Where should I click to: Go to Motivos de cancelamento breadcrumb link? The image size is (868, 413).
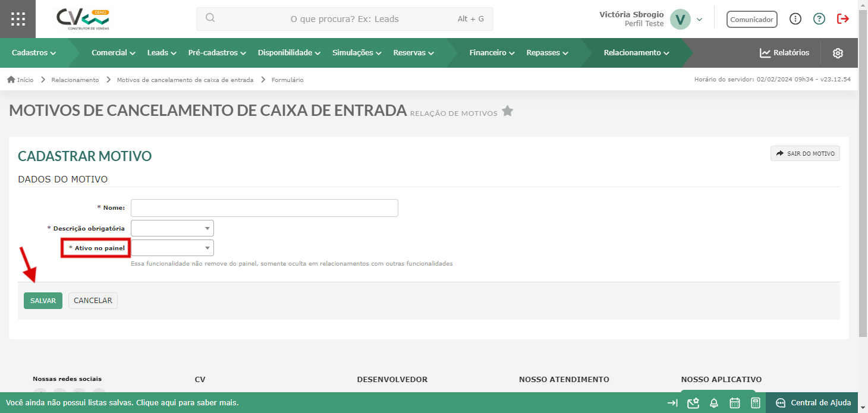pos(185,80)
